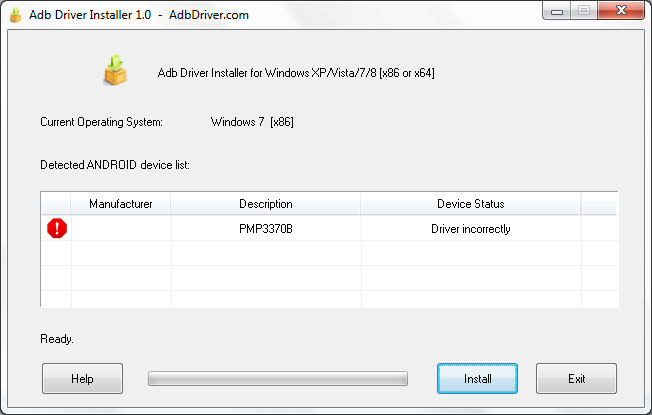Click the "Detected ANDROID device list" label

pyautogui.click(x=115, y=164)
